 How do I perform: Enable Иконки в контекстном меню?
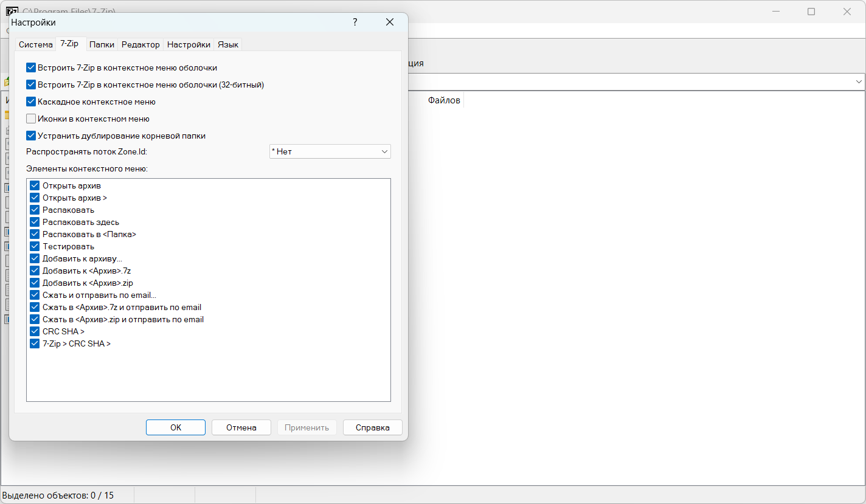[x=31, y=119]
